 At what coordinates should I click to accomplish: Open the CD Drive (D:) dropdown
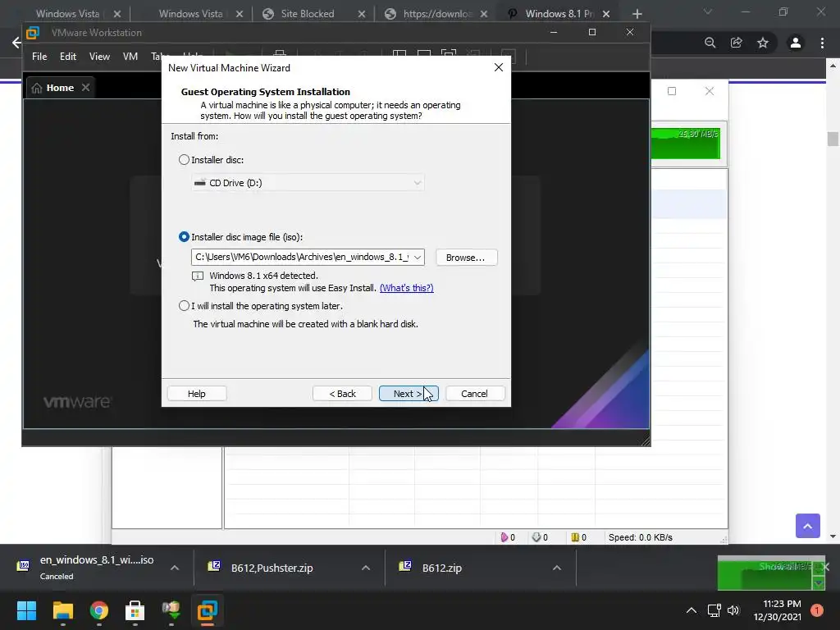pos(308,183)
